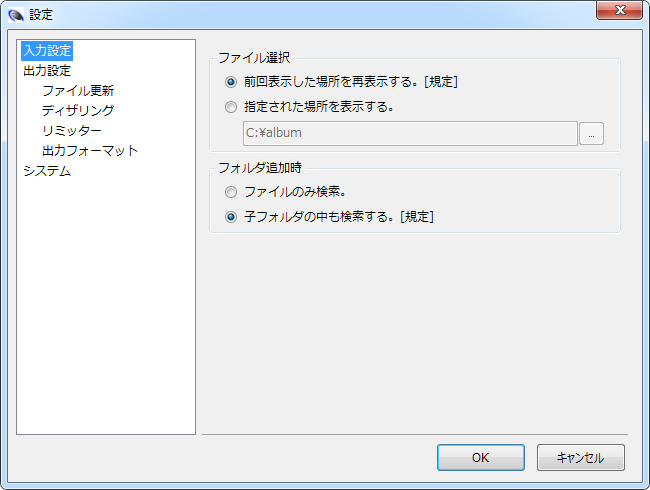Switch to the システム category
This screenshot has width=650, height=490.
tap(47, 170)
